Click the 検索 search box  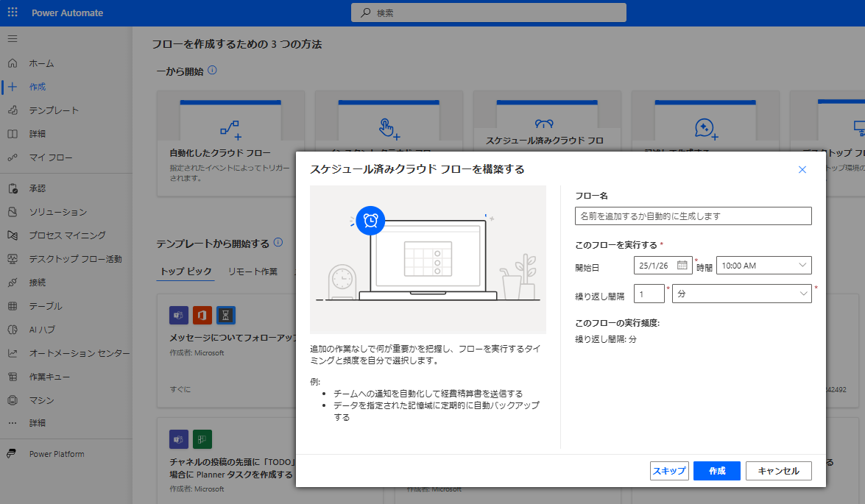pyautogui.click(x=488, y=13)
